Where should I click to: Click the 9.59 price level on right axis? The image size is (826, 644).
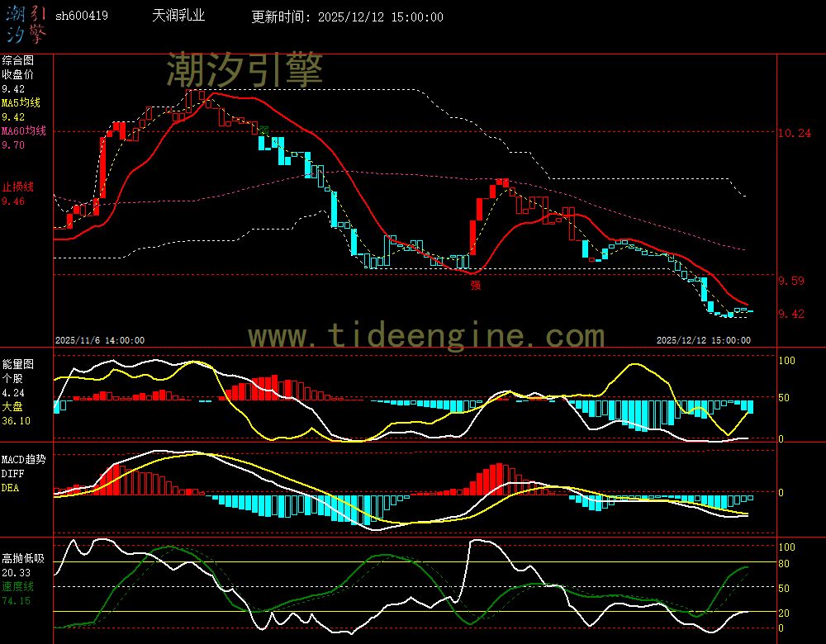tap(792, 281)
